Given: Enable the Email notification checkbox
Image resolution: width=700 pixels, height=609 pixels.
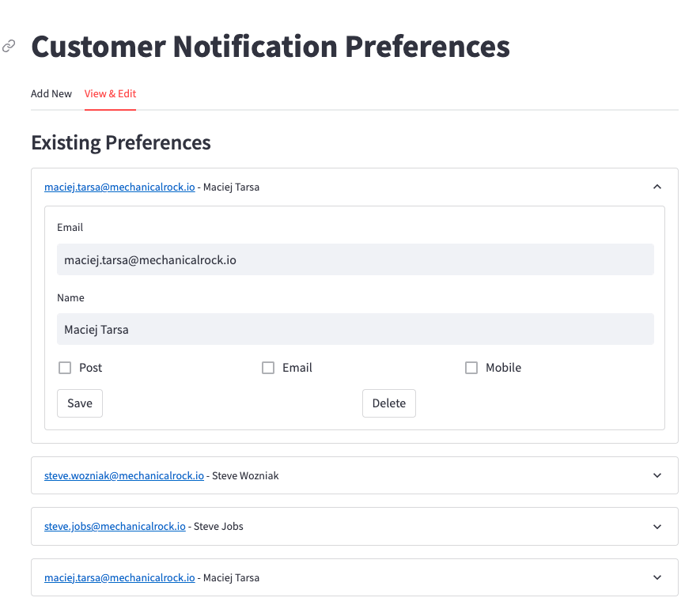Looking at the screenshot, I should pyautogui.click(x=268, y=367).
